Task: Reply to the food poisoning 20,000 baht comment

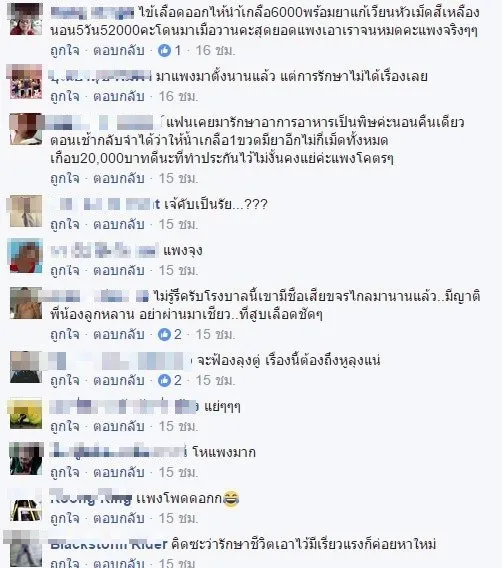Action: pos(119,178)
